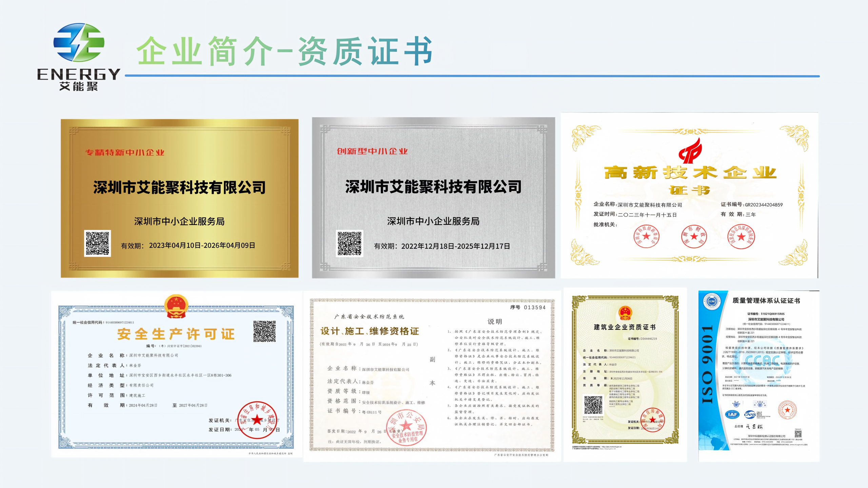Click the red emblem above 高新技术企业
The height and width of the screenshot is (488, 868).
pyautogui.click(x=690, y=150)
